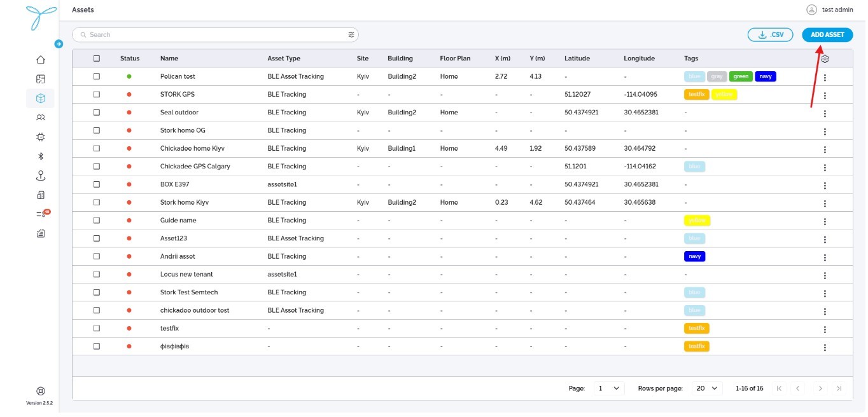The height and width of the screenshot is (417, 868).
Task: Click the Search input field
Action: pyautogui.click(x=215, y=35)
